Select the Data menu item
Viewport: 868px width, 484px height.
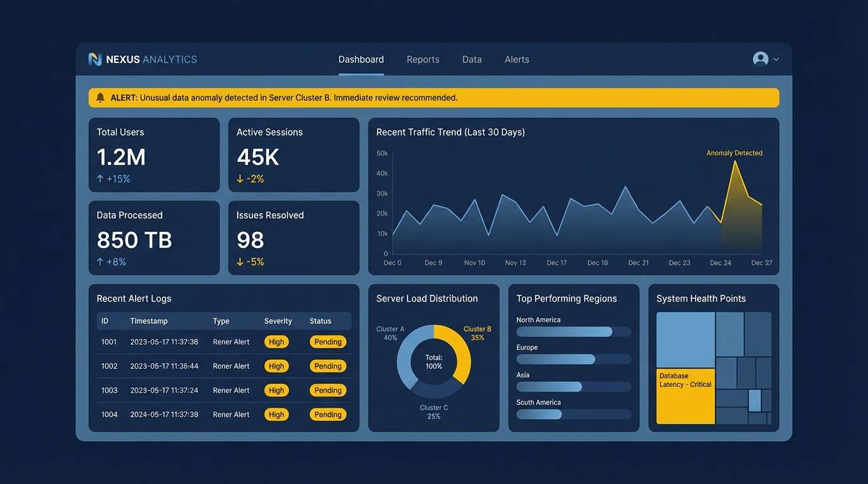pos(471,59)
